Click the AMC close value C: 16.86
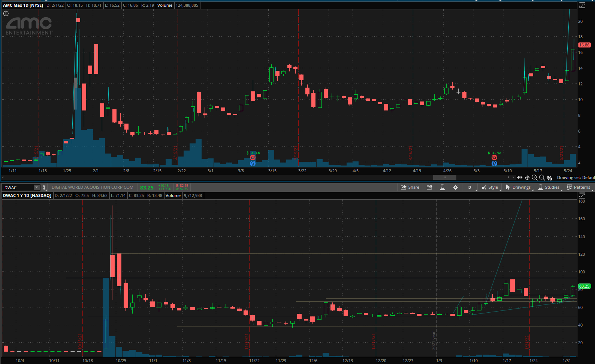 [x=130, y=5]
